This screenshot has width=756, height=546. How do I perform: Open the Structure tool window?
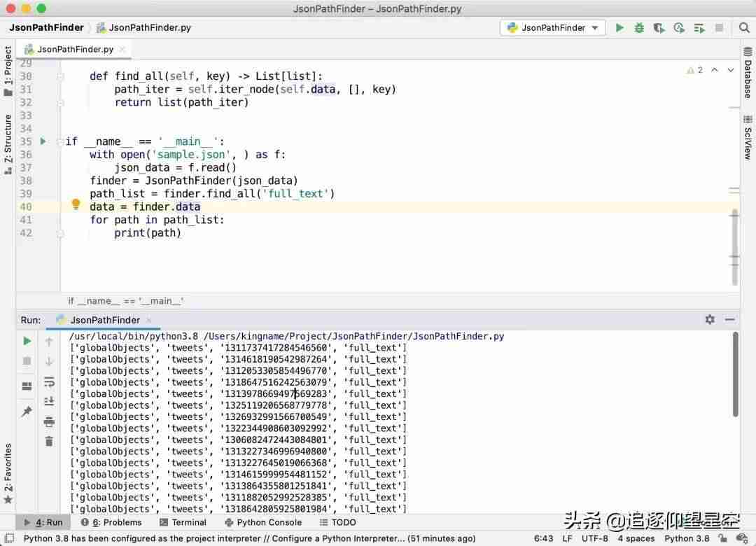8,143
